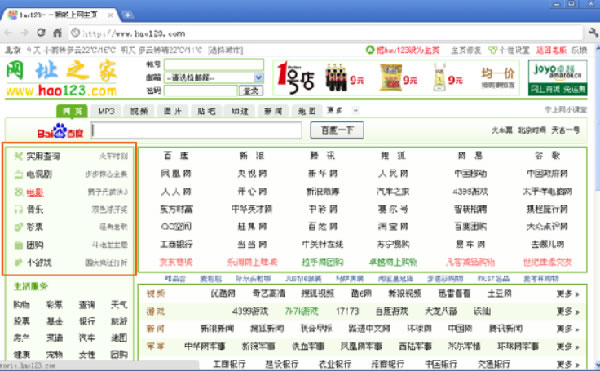Open the 4399游戏 link in 游戏 row
Screen dimensions: 600x371
coord(250,311)
